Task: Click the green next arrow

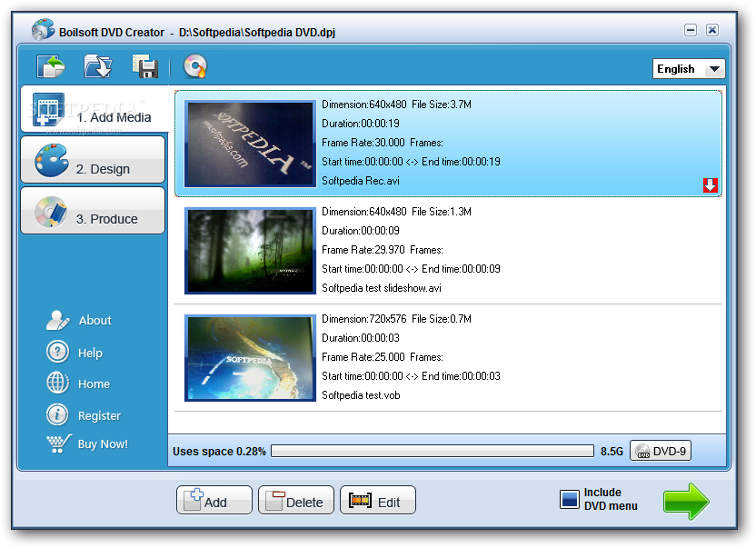Action: click(686, 502)
